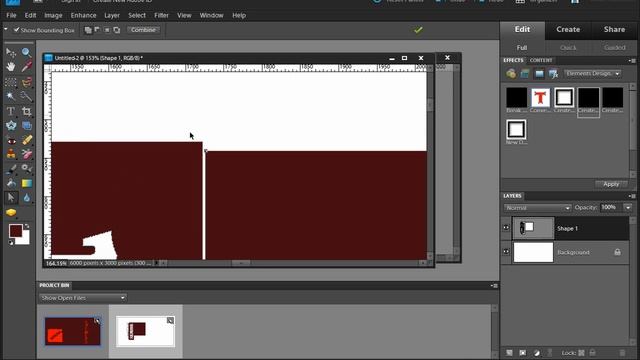Screen dimensions: 640x360
Task: Show all effects with the fx icon
Action: point(553,74)
